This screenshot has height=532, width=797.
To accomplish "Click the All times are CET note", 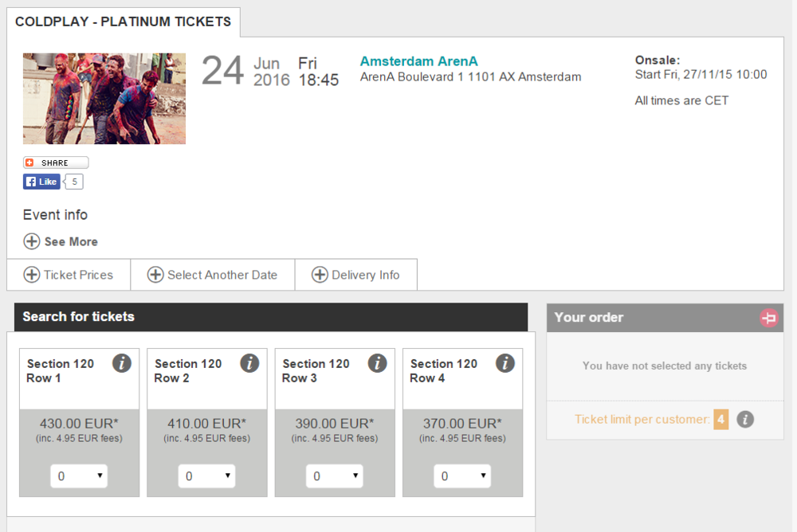I will 681,100.
